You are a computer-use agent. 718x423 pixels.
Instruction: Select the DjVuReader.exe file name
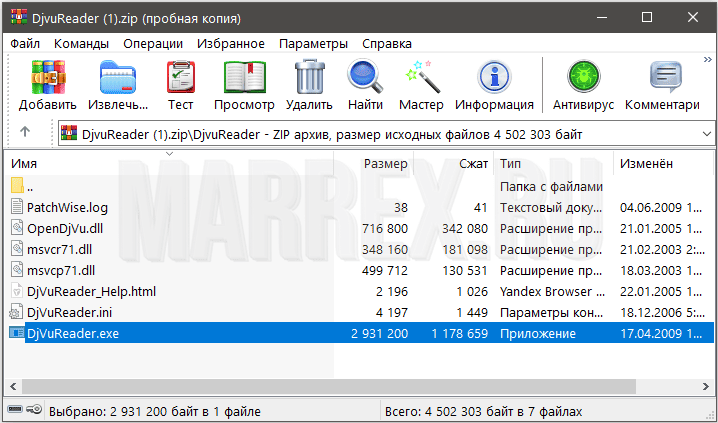click(73, 333)
